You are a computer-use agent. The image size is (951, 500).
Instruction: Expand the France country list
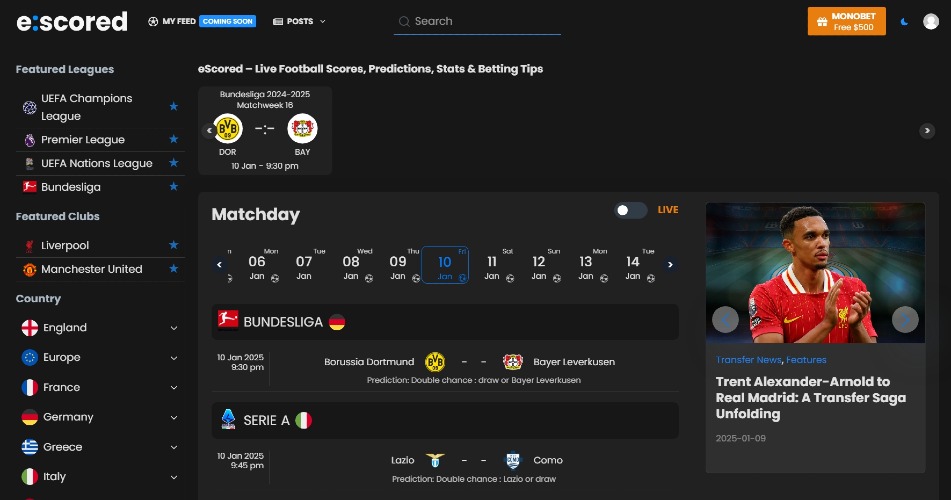tap(173, 388)
